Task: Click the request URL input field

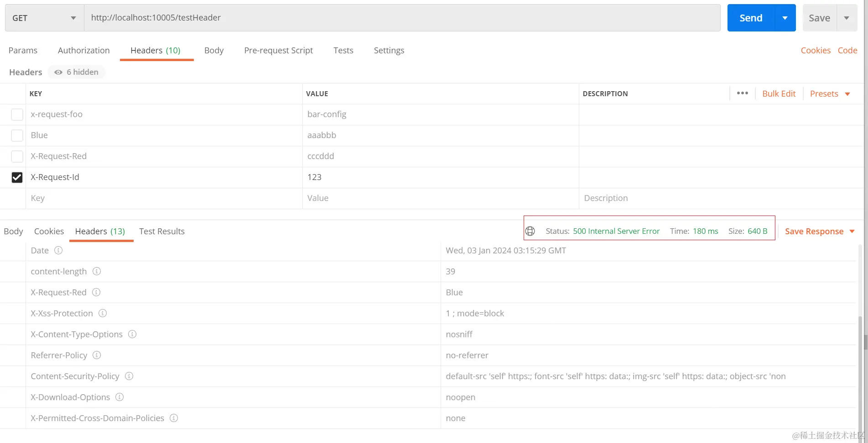Action: pos(401,18)
